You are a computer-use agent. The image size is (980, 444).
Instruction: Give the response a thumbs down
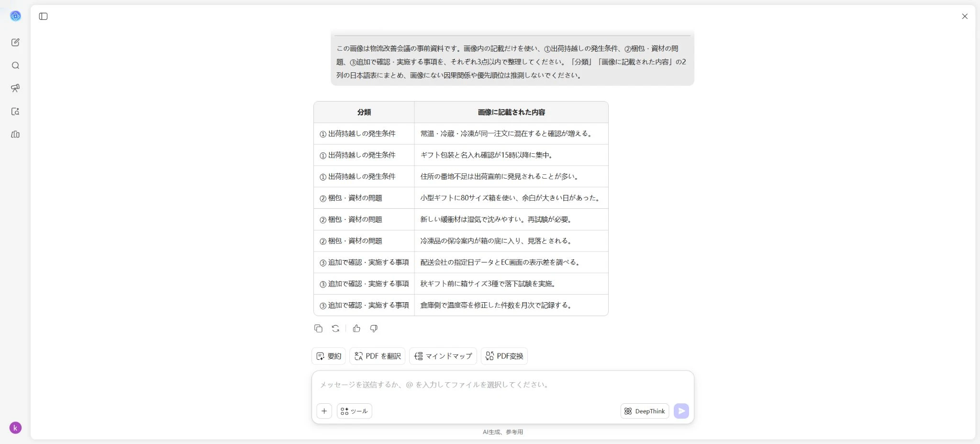pyautogui.click(x=374, y=329)
